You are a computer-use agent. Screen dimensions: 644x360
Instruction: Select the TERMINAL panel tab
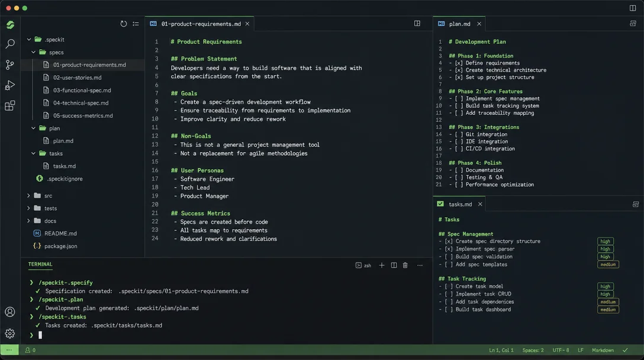(40, 264)
